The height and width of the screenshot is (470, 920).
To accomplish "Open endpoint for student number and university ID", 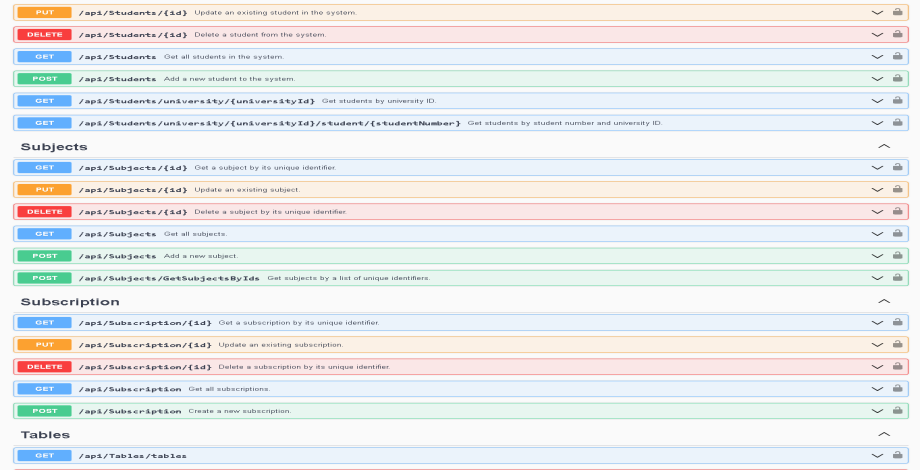I will pos(270,123).
